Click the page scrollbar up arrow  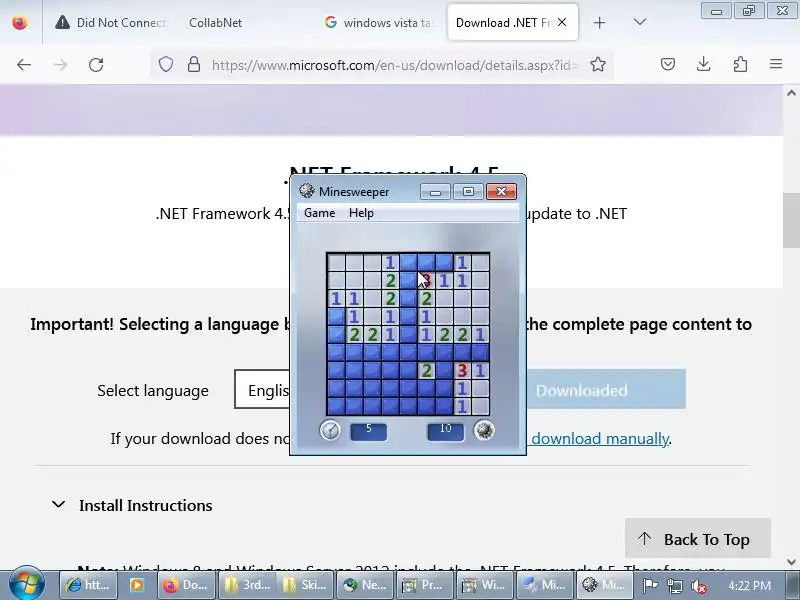791,93
